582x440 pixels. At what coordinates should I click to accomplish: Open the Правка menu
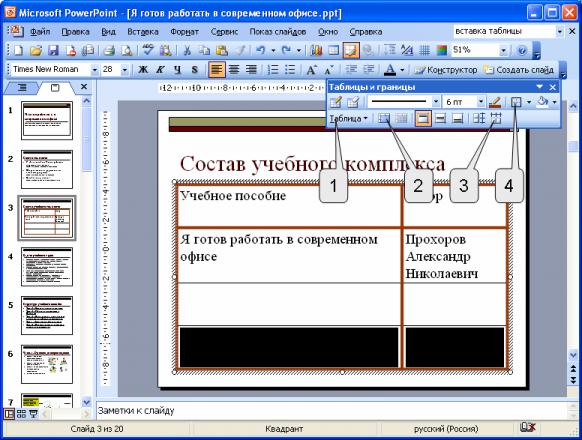click(x=75, y=32)
